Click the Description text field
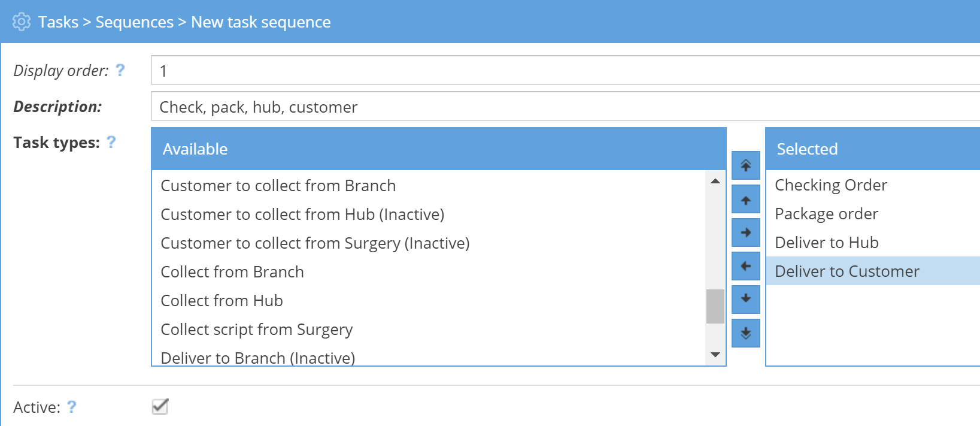This screenshot has height=426, width=980. (563, 107)
